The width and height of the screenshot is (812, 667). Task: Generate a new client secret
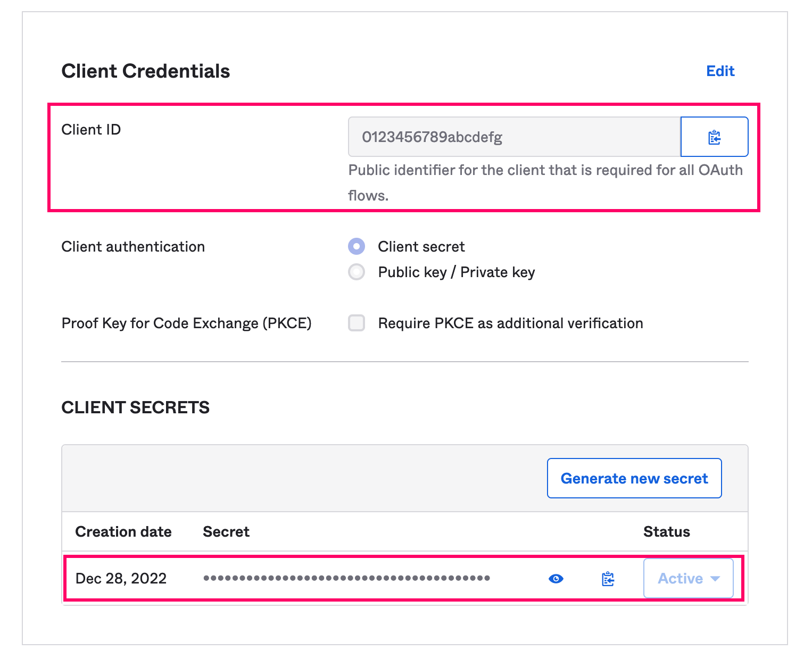634,478
